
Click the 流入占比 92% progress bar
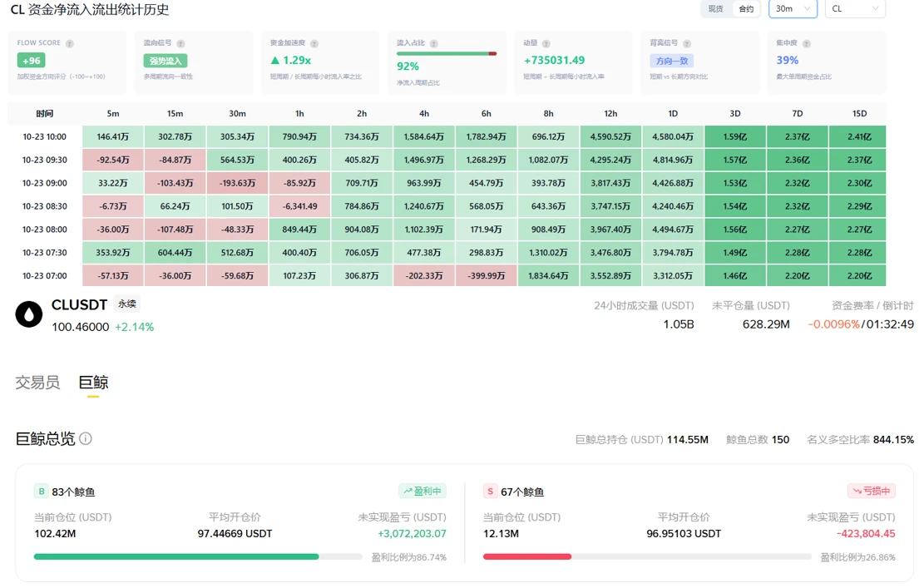(x=447, y=53)
